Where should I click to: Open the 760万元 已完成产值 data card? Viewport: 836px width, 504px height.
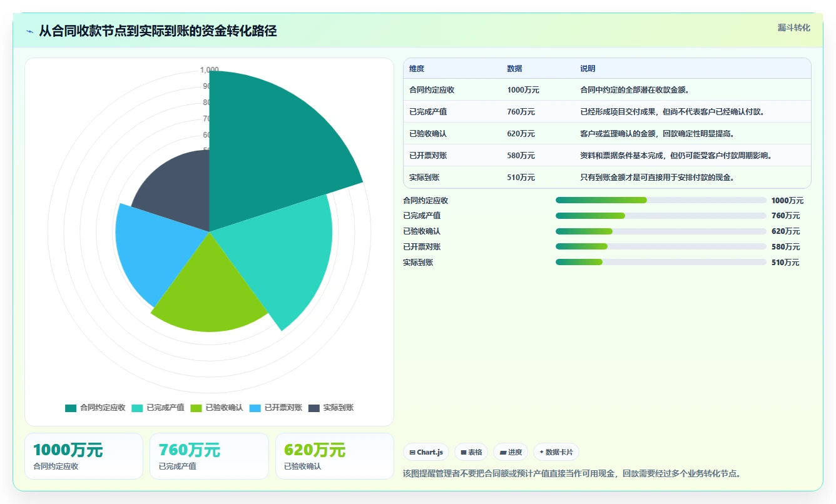coord(209,456)
